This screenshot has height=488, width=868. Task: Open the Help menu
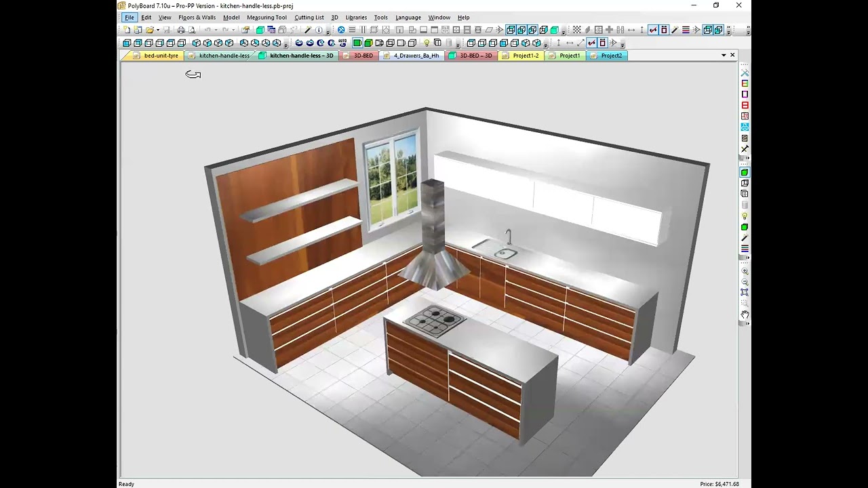(x=463, y=18)
